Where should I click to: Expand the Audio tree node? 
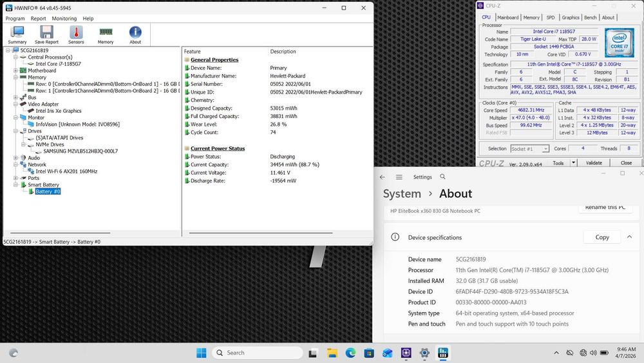coord(15,157)
